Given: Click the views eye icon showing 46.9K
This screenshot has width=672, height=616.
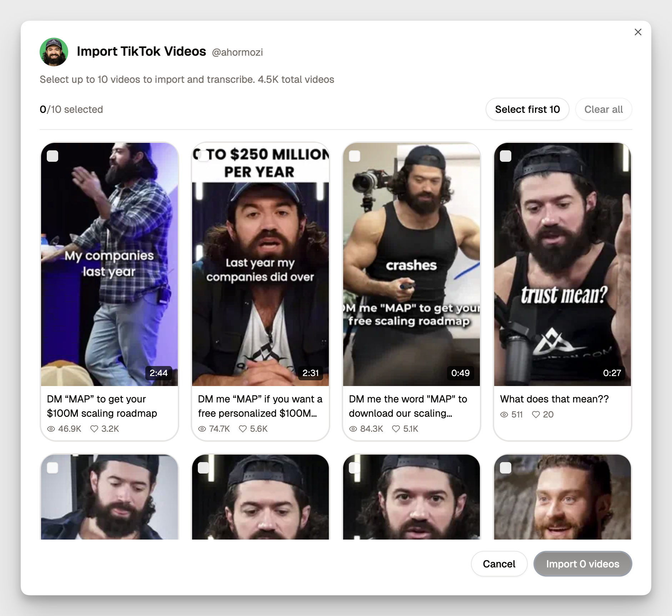Looking at the screenshot, I should click(51, 429).
